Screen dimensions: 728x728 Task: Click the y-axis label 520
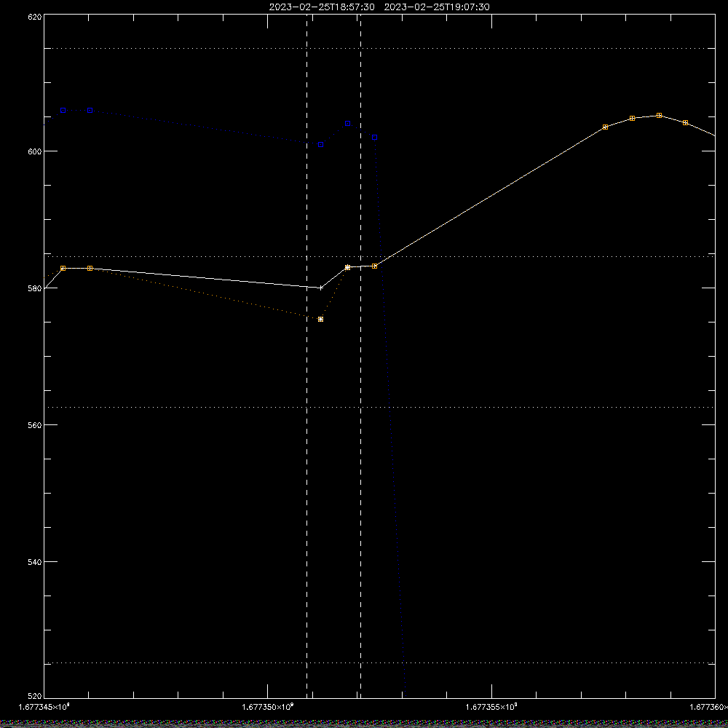tap(35, 696)
